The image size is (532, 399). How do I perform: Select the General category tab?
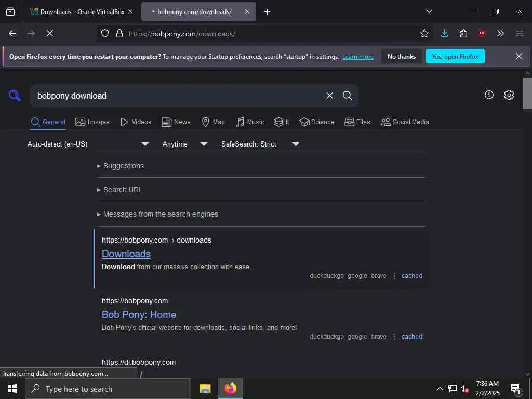pos(48,122)
